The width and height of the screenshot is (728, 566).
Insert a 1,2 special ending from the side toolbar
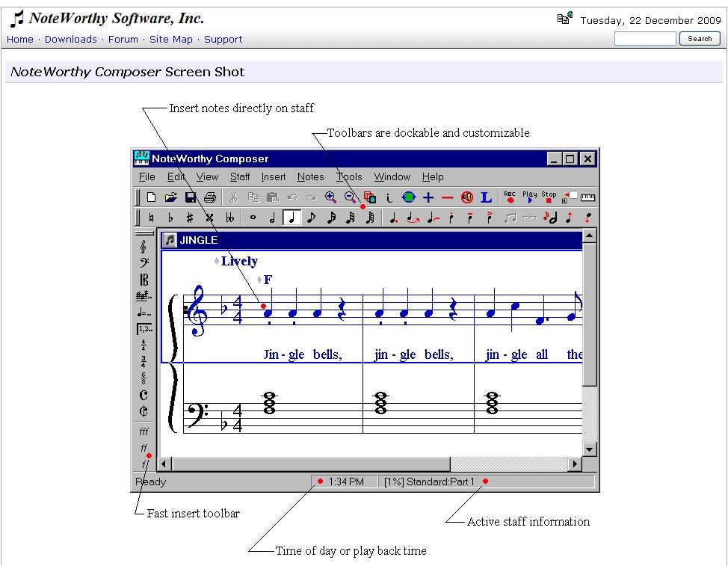pyautogui.click(x=144, y=329)
